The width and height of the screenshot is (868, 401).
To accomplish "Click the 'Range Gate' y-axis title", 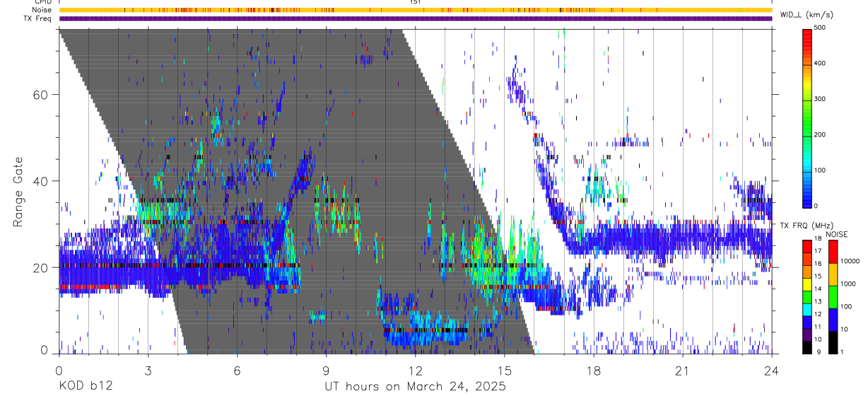I will coord(18,190).
